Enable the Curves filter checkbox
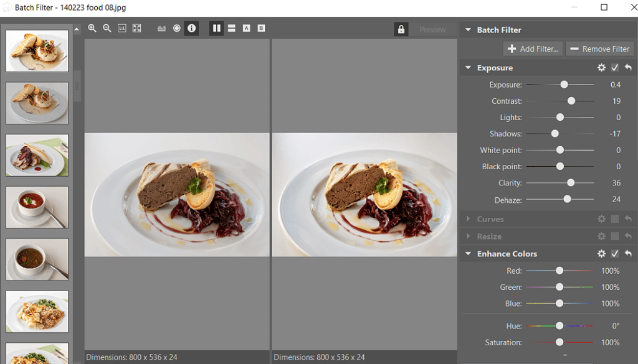 (x=615, y=219)
